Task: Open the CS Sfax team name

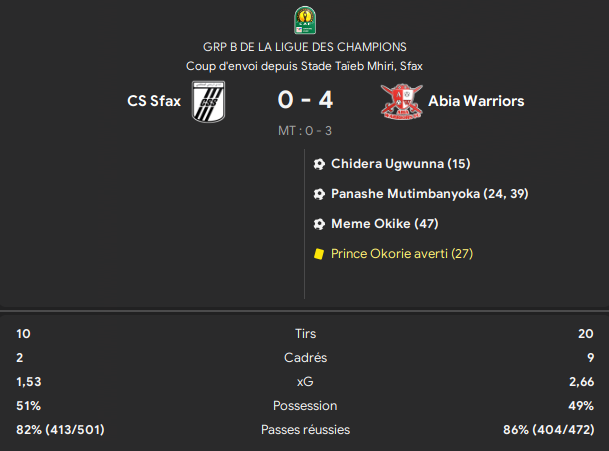Action: (154, 101)
